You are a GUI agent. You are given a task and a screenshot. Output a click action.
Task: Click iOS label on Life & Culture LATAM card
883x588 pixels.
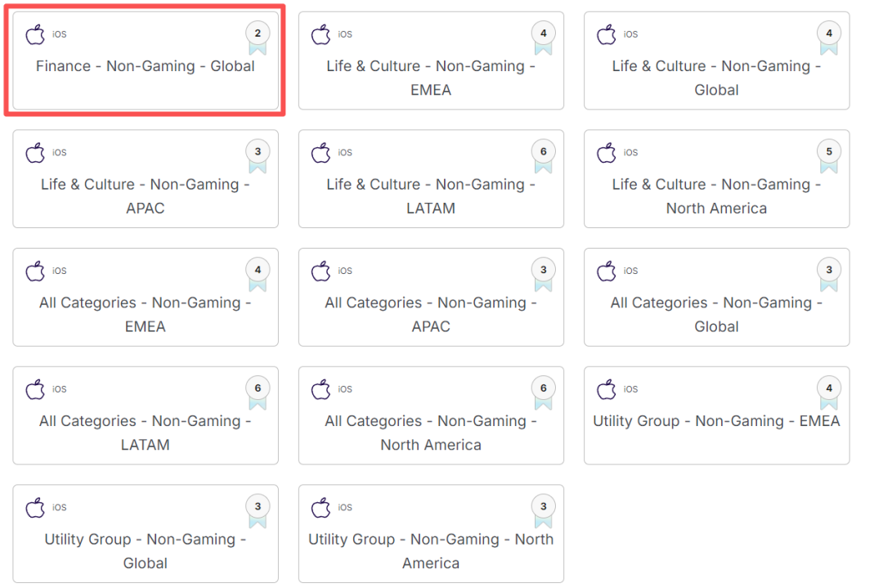345,153
